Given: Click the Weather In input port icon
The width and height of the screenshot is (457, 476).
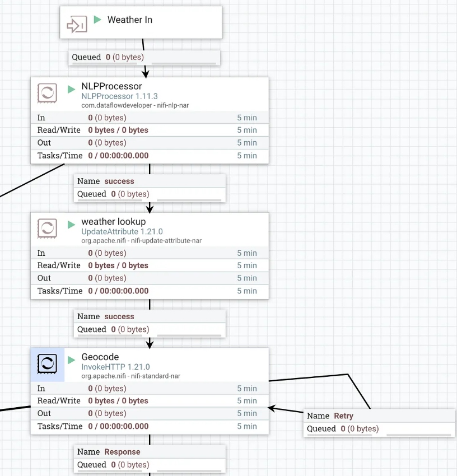Looking at the screenshot, I should pos(77,24).
